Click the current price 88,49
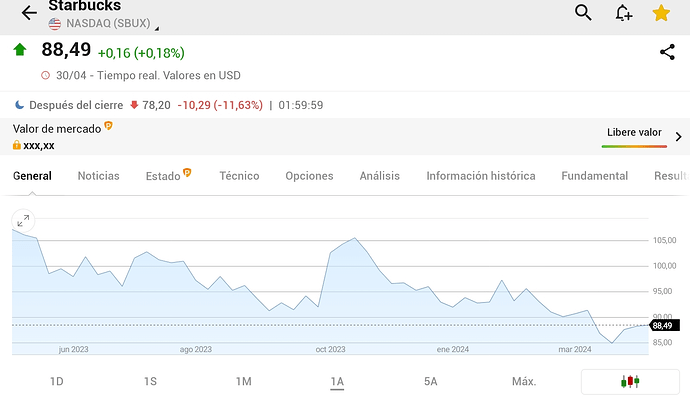The height and width of the screenshot is (409, 690). pos(66,49)
